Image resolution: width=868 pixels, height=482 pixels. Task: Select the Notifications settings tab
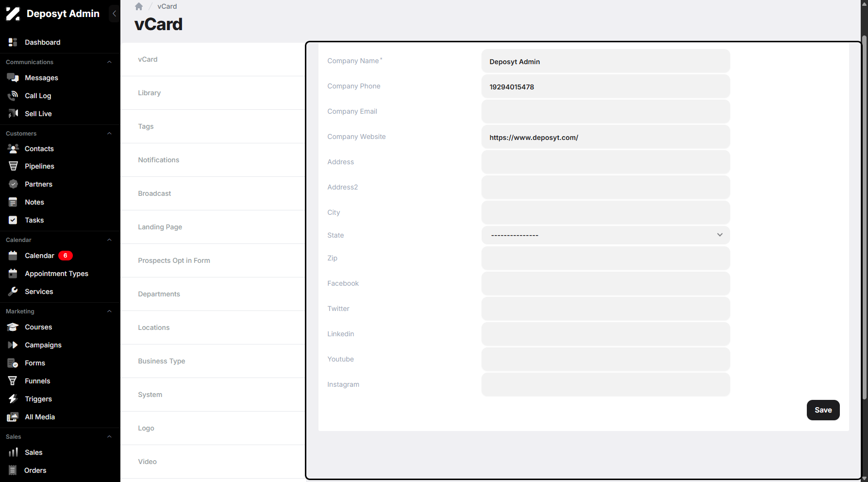click(x=213, y=160)
